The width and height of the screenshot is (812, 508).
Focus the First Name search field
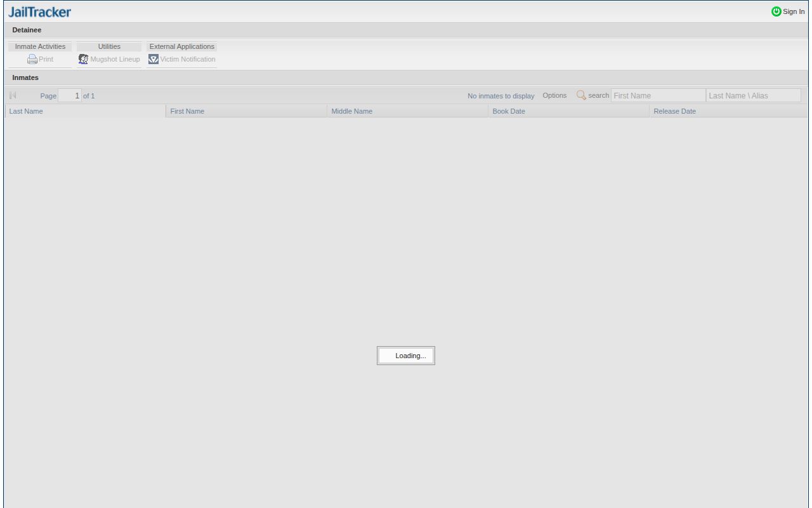click(657, 96)
